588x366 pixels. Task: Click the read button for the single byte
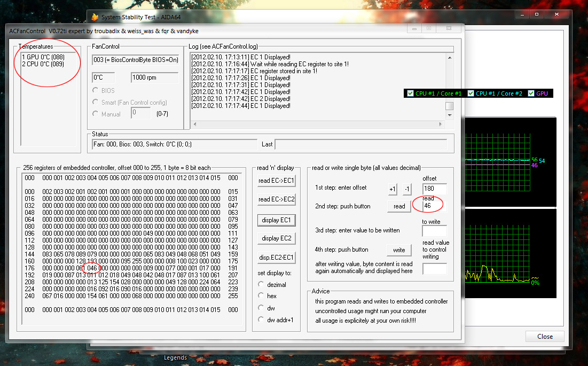pyautogui.click(x=399, y=206)
